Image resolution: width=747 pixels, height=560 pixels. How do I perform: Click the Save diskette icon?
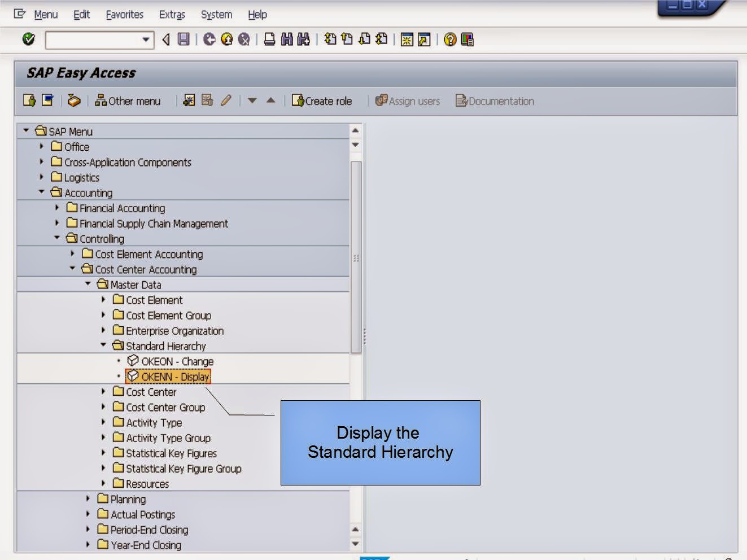pyautogui.click(x=184, y=39)
